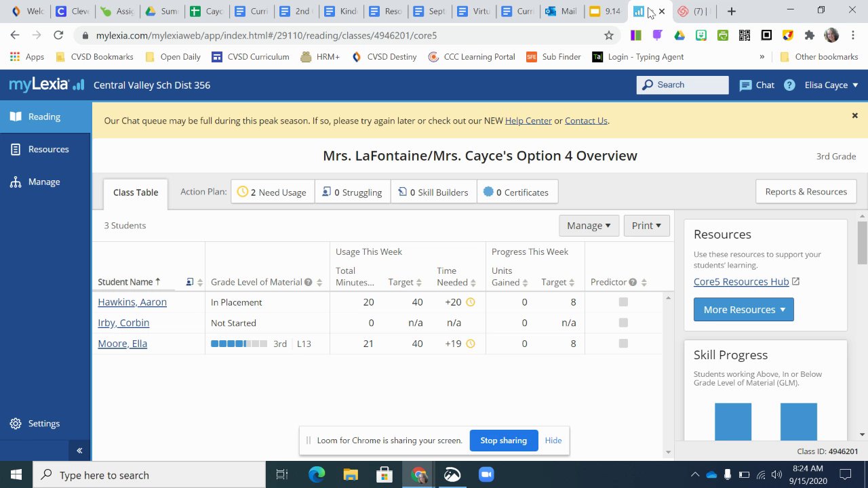Open the Reading sidebar section
Viewport: 868px width, 488px height.
pyautogui.click(x=45, y=117)
